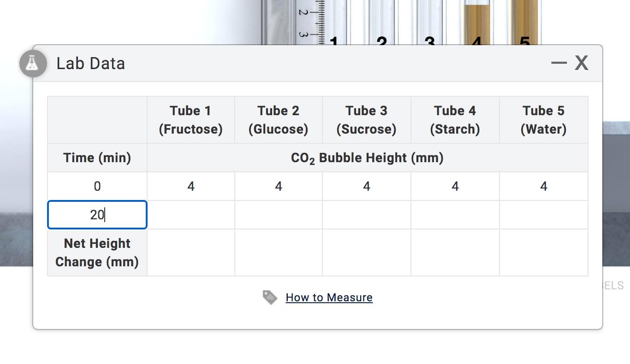Click the Lab Data flask icon
This screenshot has height=364, width=630.
(x=32, y=64)
